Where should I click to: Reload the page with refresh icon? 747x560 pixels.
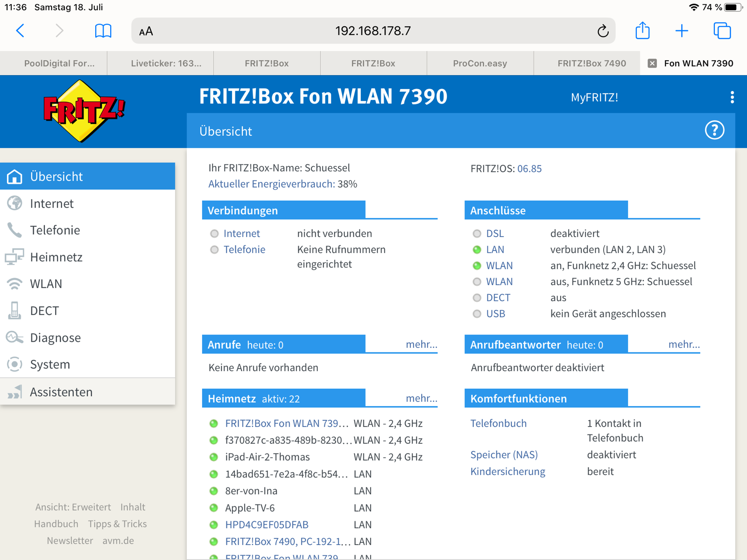603,31
